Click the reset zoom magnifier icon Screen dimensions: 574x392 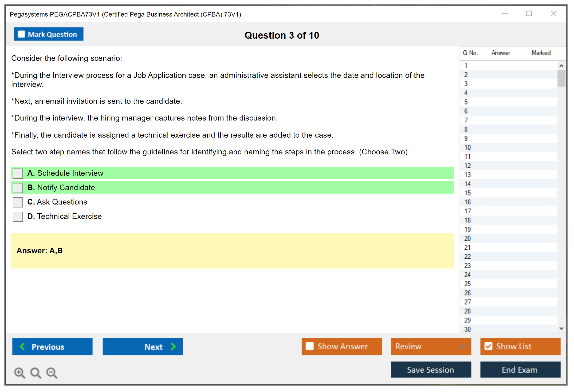(x=36, y=373)
